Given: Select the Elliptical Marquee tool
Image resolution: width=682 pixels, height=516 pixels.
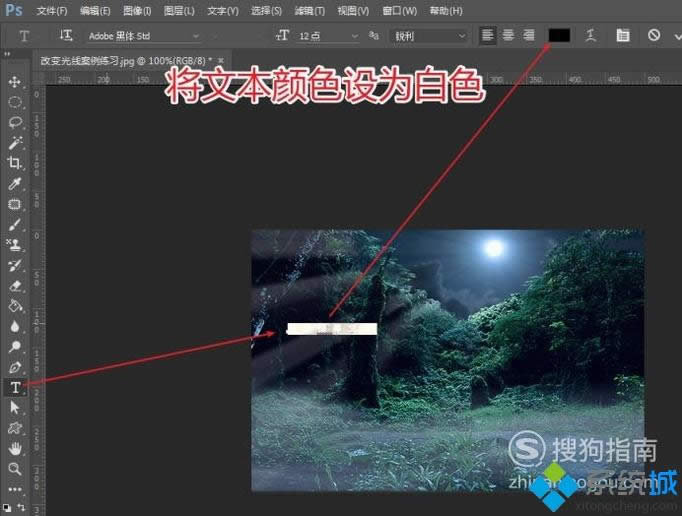Looking at the screenshot, I should point(15,102).
